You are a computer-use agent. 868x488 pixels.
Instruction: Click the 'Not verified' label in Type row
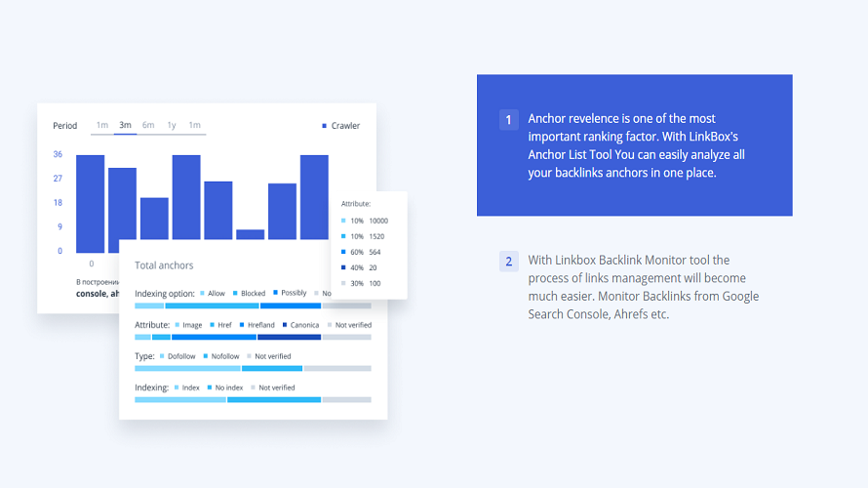(272, 356)
